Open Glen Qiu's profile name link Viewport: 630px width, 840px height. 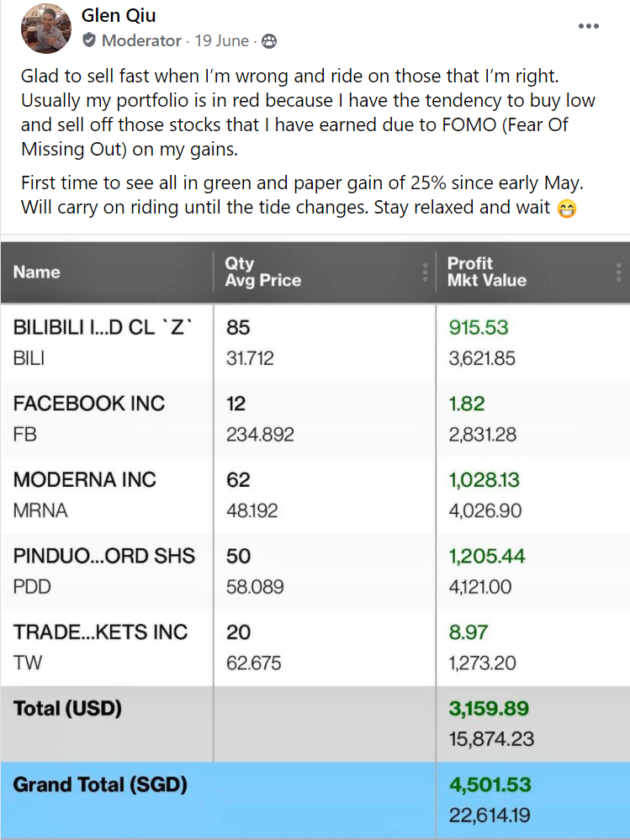click(x=119, y=15)
